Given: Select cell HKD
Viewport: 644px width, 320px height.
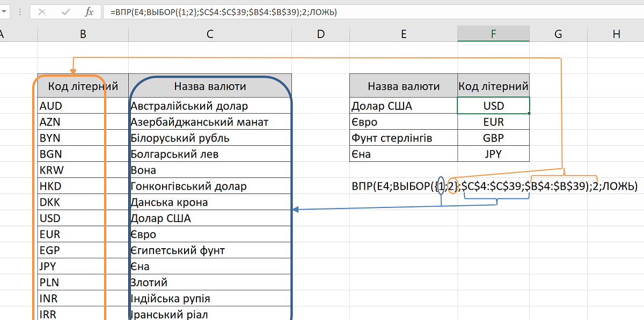Looking at the screenshot, I should click(x=83, y=186).
